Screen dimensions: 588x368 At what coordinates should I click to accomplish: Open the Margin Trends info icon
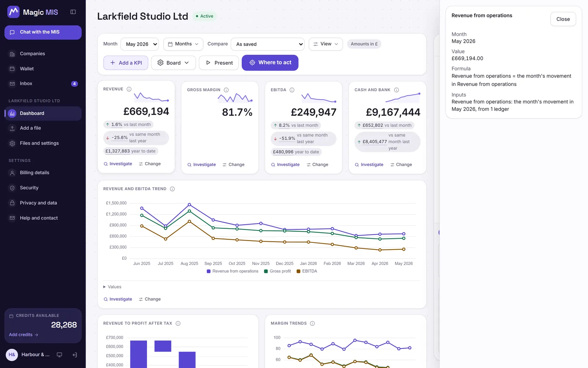tap(312, 323)
